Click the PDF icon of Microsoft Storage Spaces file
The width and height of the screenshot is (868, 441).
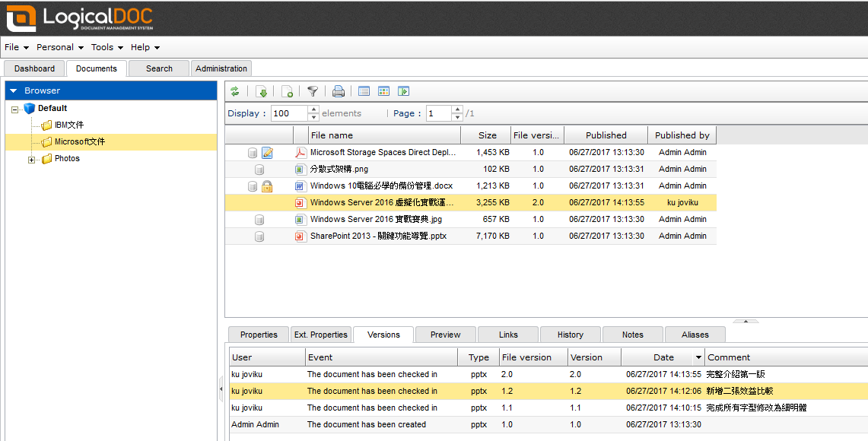300,152
